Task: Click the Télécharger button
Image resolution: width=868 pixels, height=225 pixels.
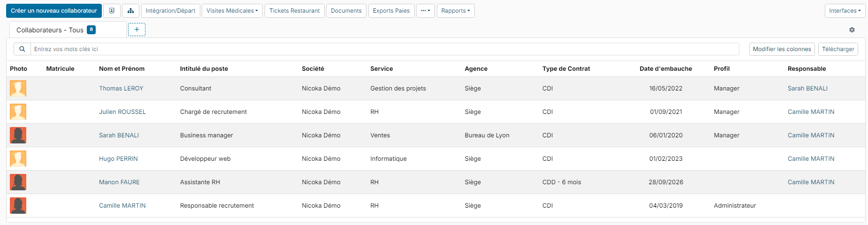Action: (838, 49)
